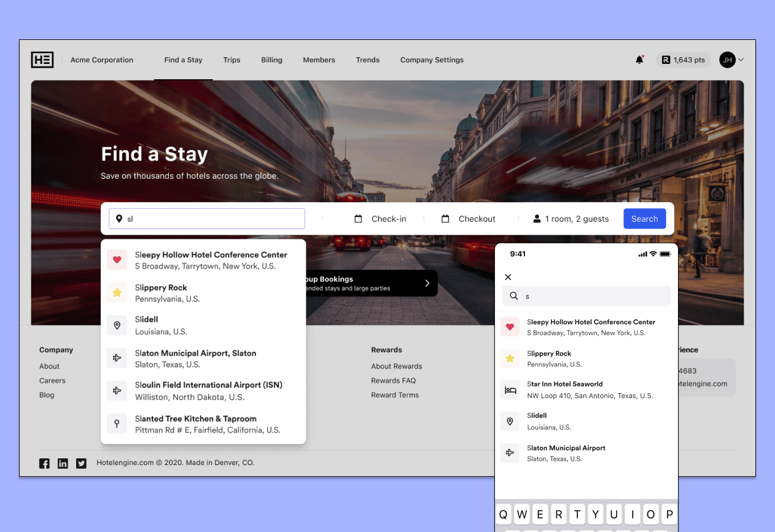Switch to the Members tab

coord(319,60)
